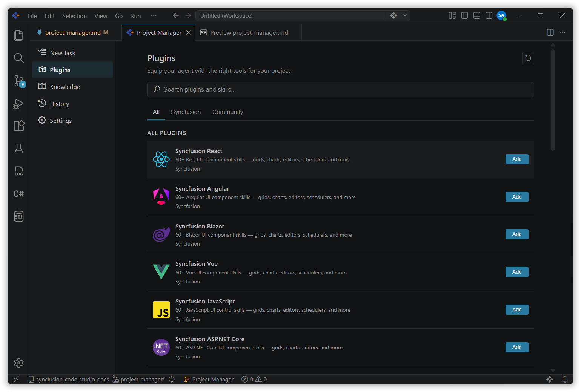Open the Extensions view icon
Image resolution: width=581 pixels, height=392 pixels.
click(x=18, y=126)
